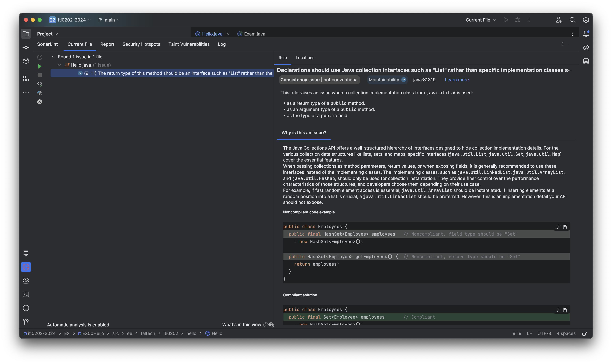Image resolution: width=612 pixels, height=364 pixels.
Task: Switch to Security Hotspots tab
Action: [141, 44]
